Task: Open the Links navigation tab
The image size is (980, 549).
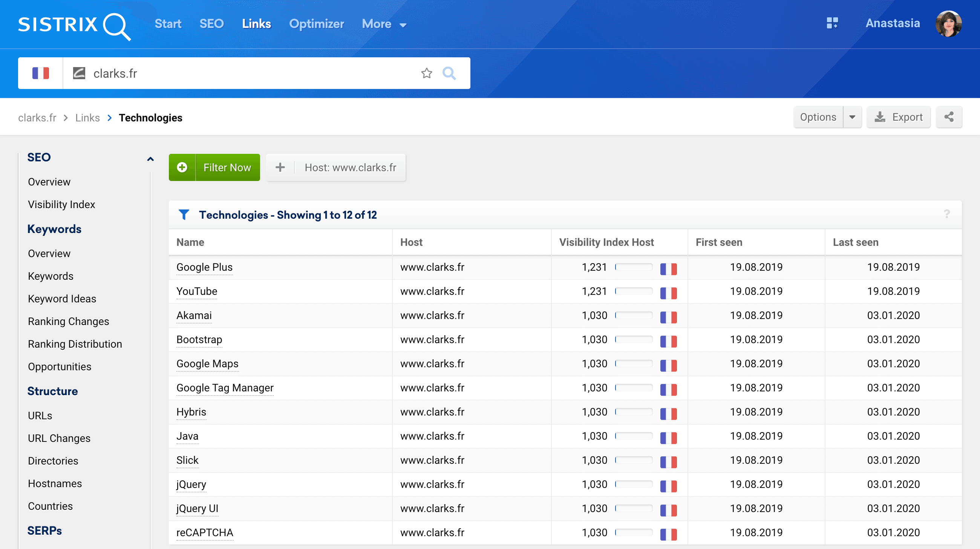Action: click(256, 24)
